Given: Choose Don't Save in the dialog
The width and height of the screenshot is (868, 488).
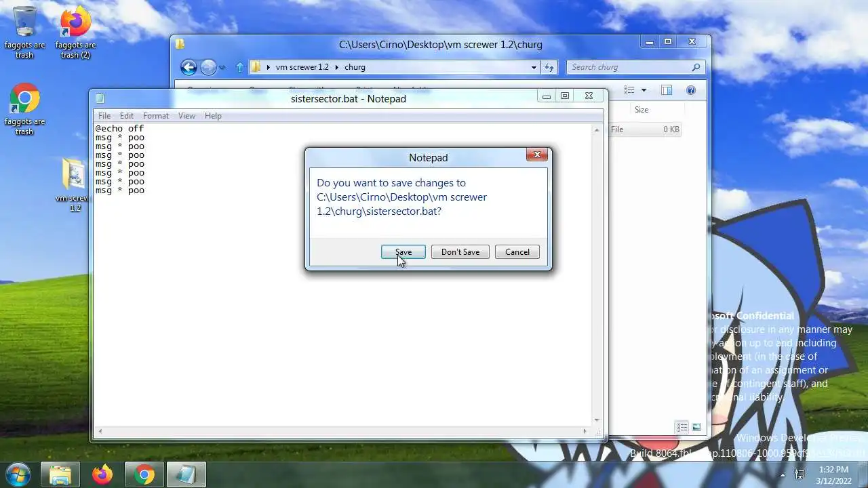Looking at the screenshot, I should (460, 251).
